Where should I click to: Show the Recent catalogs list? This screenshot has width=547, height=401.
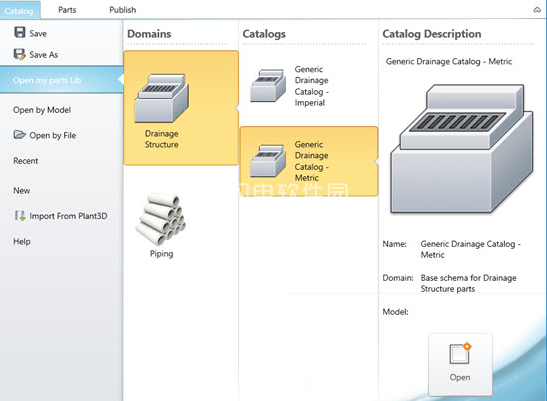25,161
